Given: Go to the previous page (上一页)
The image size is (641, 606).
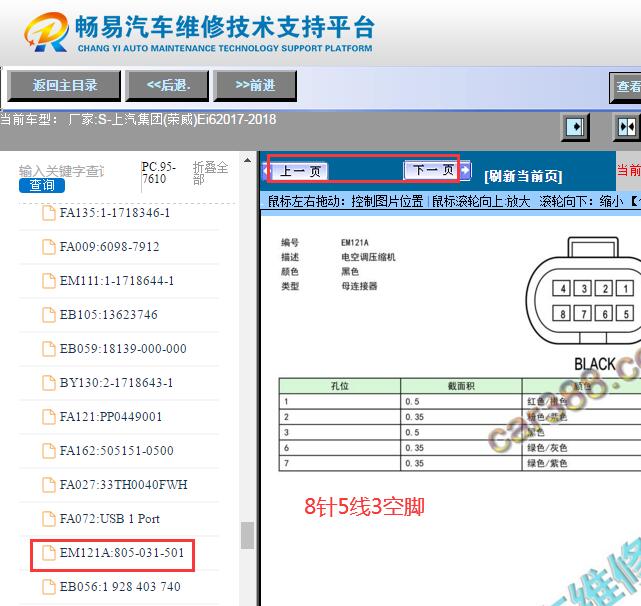Looking at the screenshot, I should (x=300, y=171).
